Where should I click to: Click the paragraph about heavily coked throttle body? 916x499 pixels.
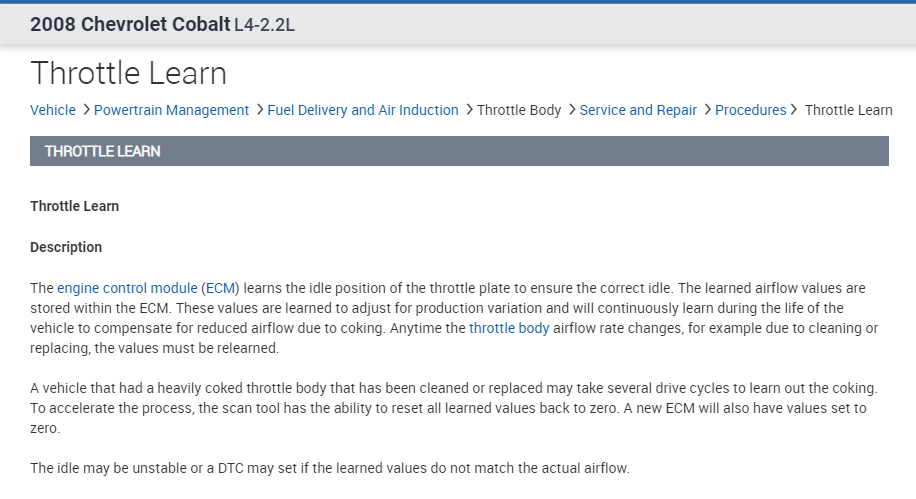coord(454,408)
